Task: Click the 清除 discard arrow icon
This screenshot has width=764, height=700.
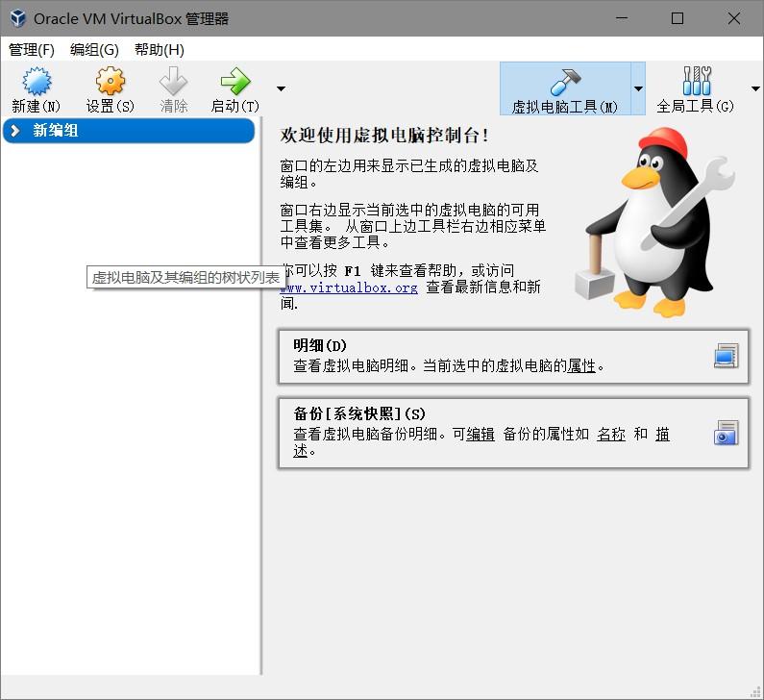Action: 173,81
